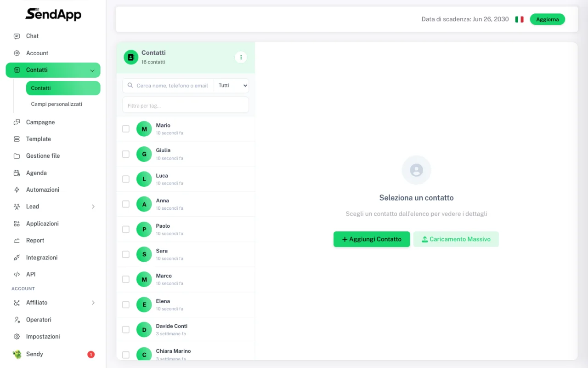Click the Campagne megaphone icon
Image resolution: width=588 pixels, height=368 pixels.
click(17, 122)
